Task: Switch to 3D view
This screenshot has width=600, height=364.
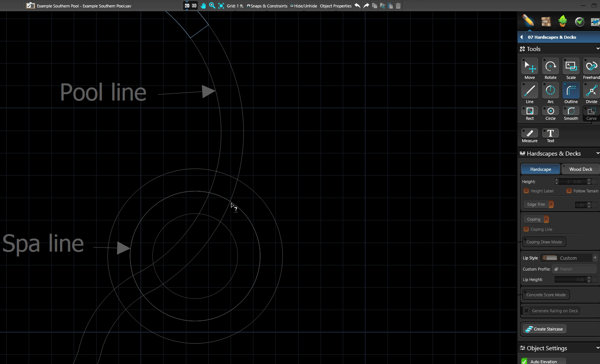Action: pos(194,6)
